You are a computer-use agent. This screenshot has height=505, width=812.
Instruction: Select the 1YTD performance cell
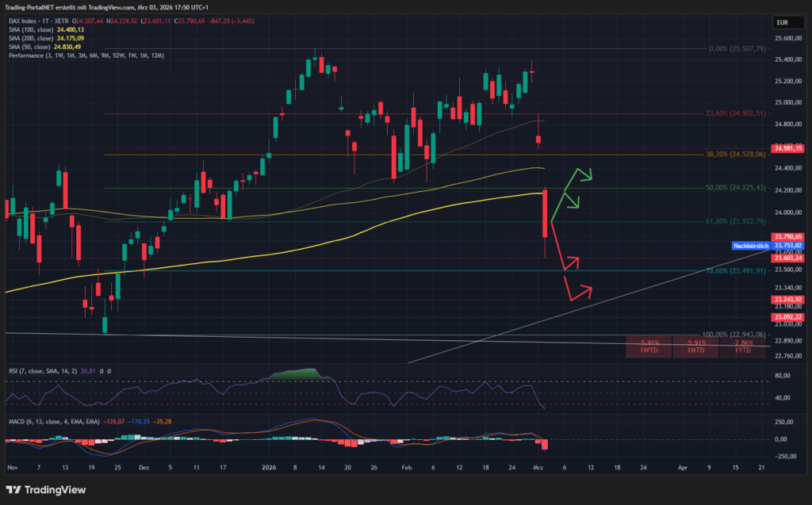coord(742,346)
